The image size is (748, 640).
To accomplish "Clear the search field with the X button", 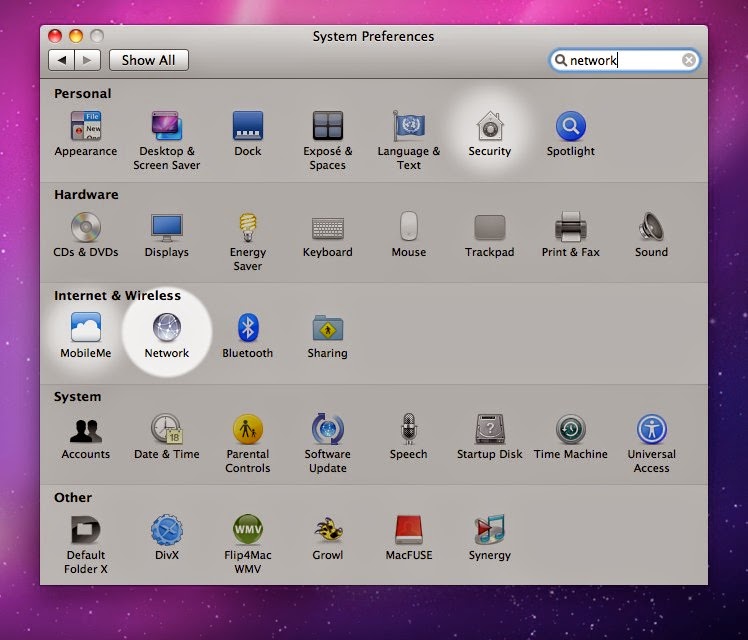I will click(x=688, y=60).
